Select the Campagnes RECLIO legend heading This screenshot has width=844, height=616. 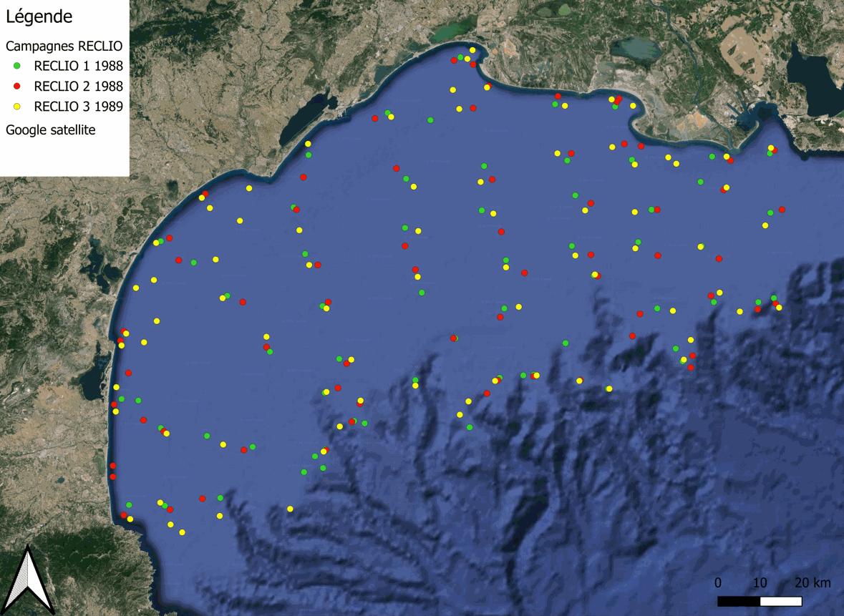click(x=64, y=47)
